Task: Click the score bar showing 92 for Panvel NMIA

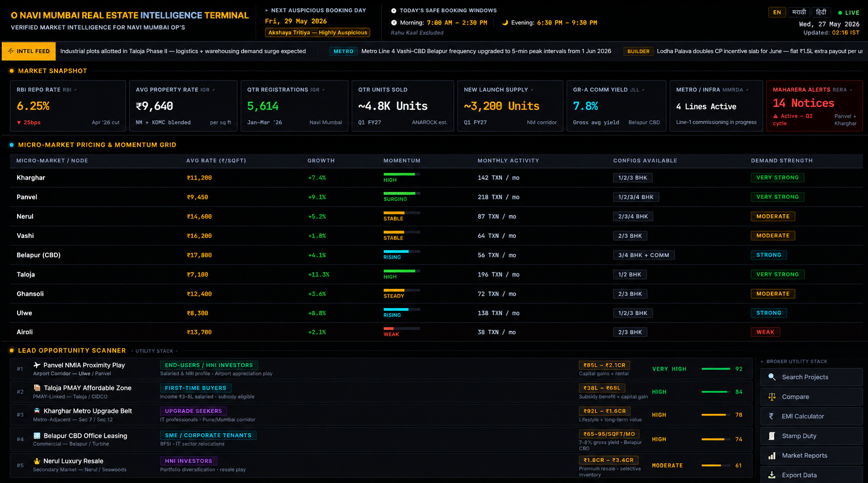Action: pos(716,369)
